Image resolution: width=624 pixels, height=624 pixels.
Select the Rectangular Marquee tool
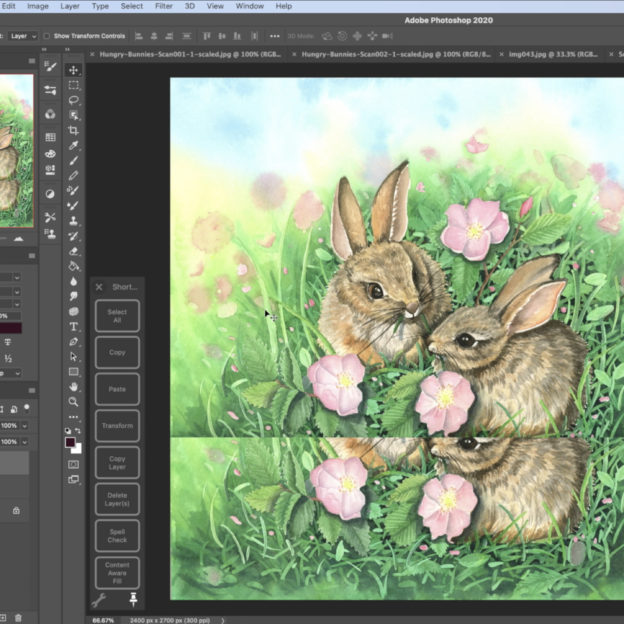(74, 85)
